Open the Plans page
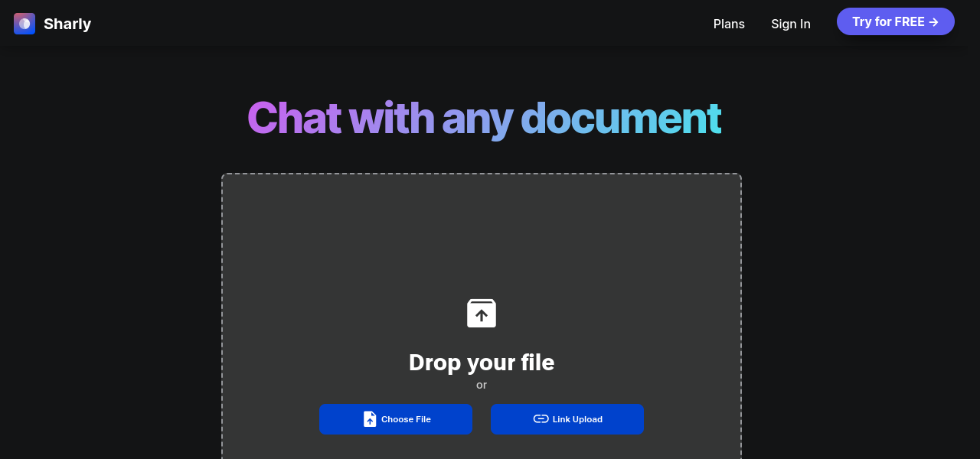The height and width of the screenshot is (459, 980). point(729,24)
